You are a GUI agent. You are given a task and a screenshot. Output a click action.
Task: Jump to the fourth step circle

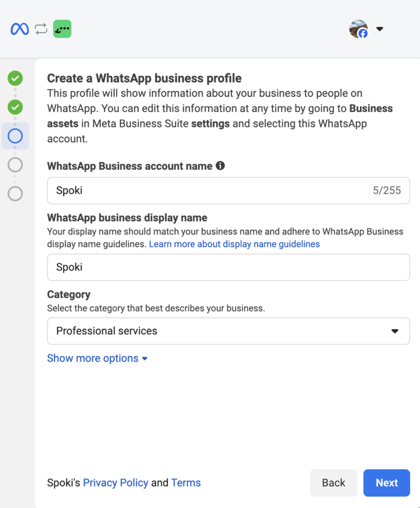click(15, 165)
